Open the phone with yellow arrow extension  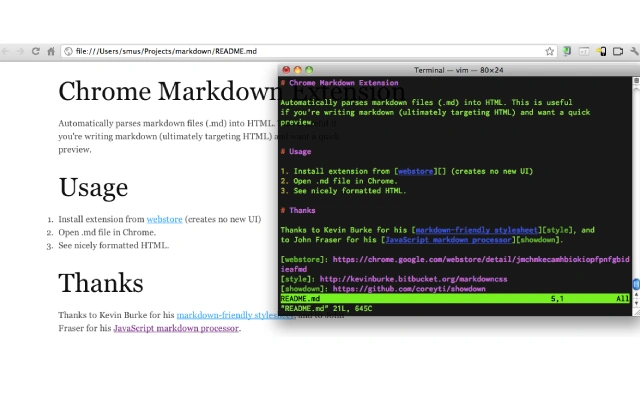pyautogui.click(x=601, y=51)
